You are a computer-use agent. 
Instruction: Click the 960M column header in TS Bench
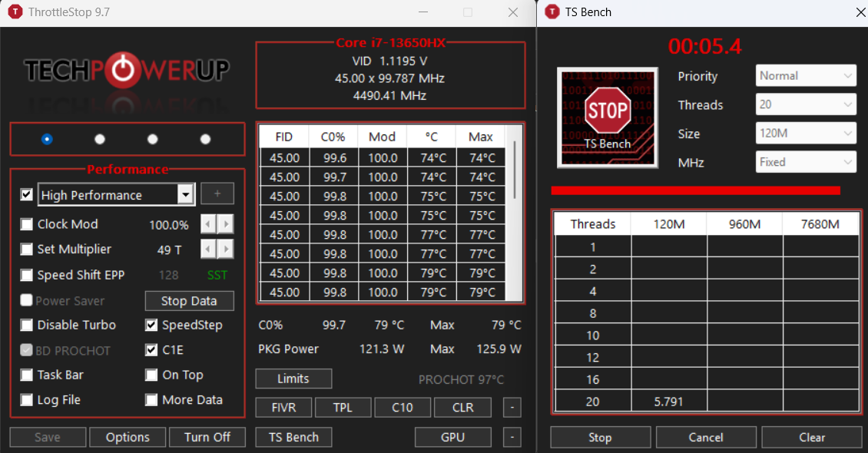tap(744, 224)
